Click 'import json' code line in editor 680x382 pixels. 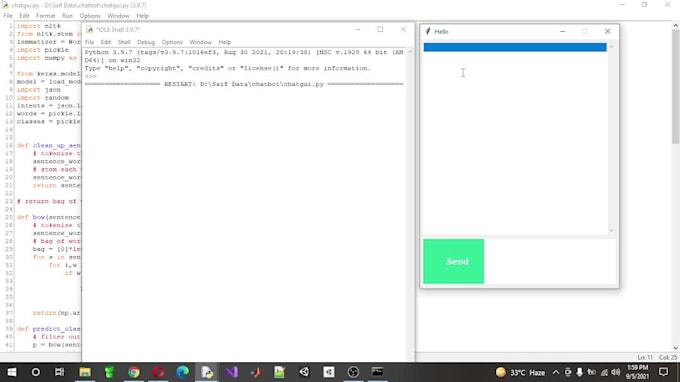[39, 90]
